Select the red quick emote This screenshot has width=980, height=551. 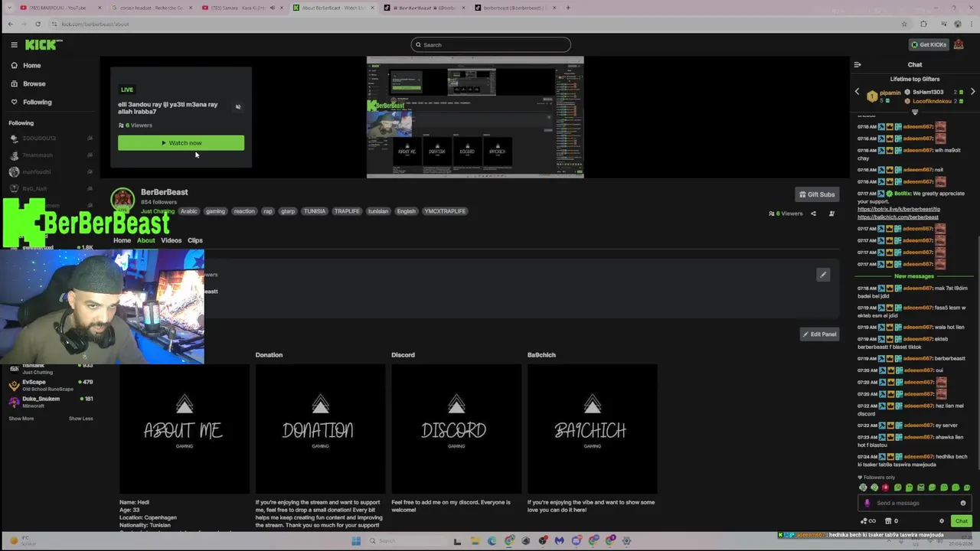(886, 487)
